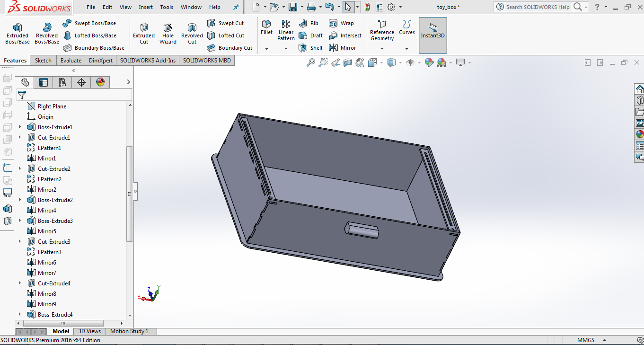Expand the Cut-Extrude1 feature arrow
Screen dimensions: 644x345
click(20, 137)
